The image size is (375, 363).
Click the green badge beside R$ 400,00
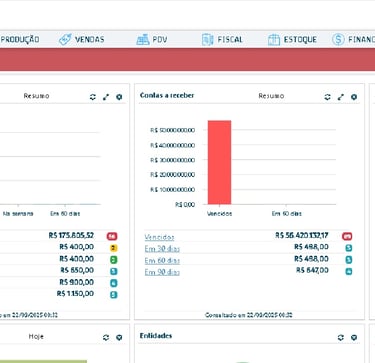[x=114, y=260]
